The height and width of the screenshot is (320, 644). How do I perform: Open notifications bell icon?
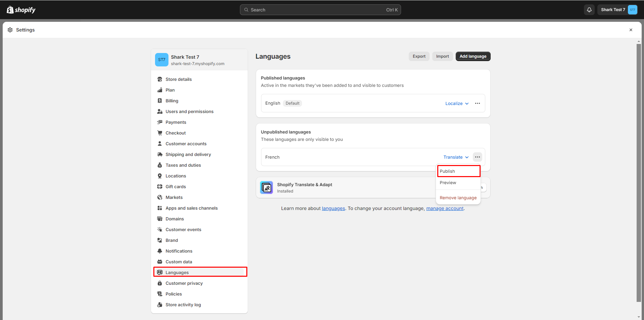coord(589,9)
